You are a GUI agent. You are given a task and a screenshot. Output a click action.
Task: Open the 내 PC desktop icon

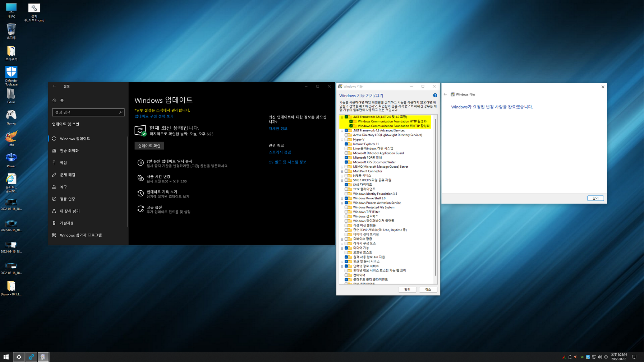click(x=11, y=10)
